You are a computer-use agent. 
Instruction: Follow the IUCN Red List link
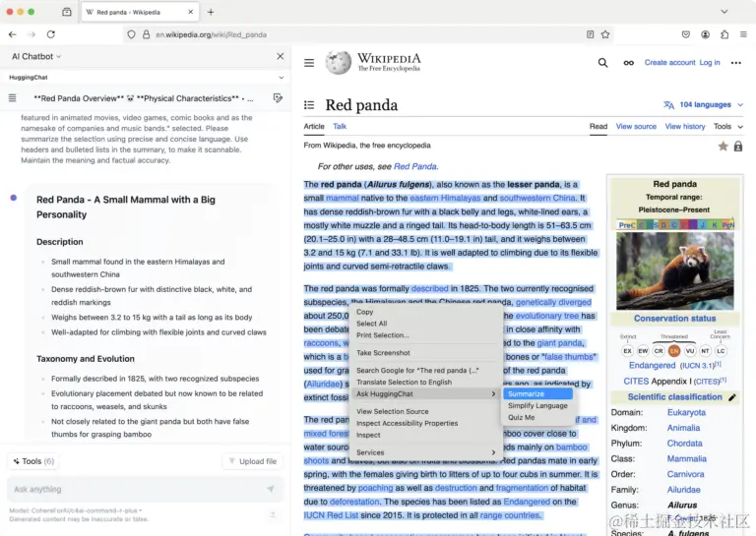331,515
